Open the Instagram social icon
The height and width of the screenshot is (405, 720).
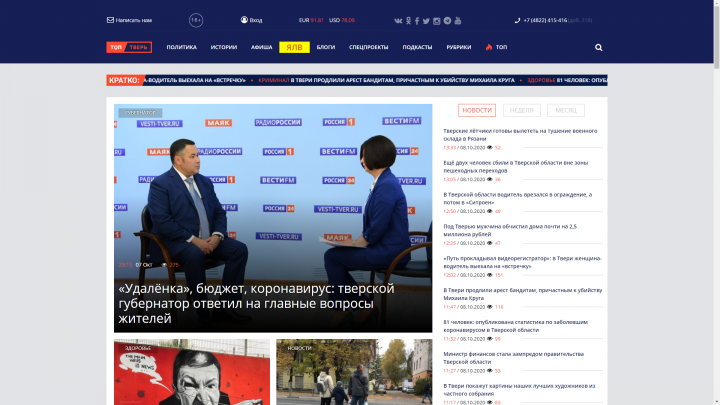[437, 21]
